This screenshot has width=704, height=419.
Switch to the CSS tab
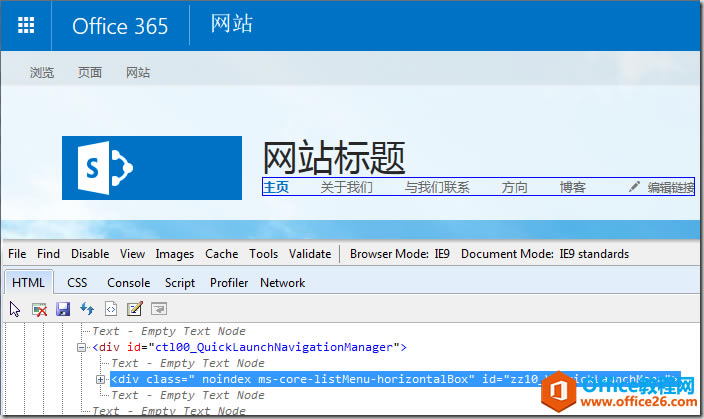[x=77, y=283]
